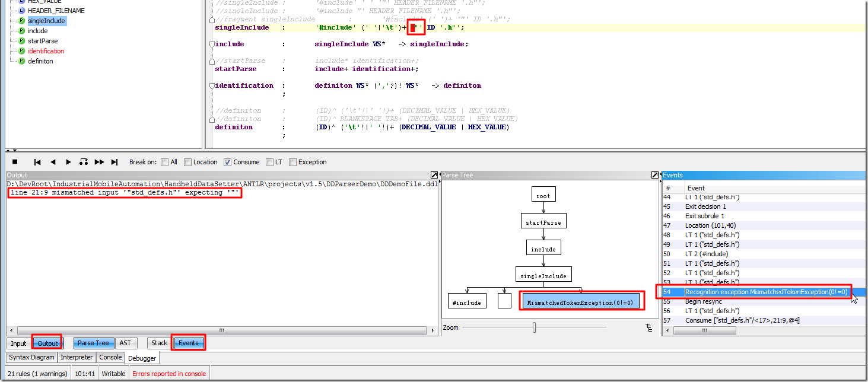The width and height of the screenshot is (868, 382).
Task: Open the Console tab
Action: 110,357
